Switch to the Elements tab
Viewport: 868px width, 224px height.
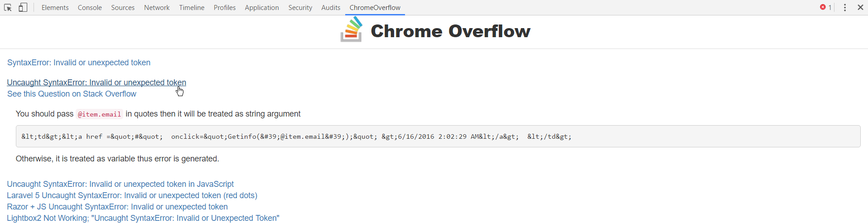[55, 8]
